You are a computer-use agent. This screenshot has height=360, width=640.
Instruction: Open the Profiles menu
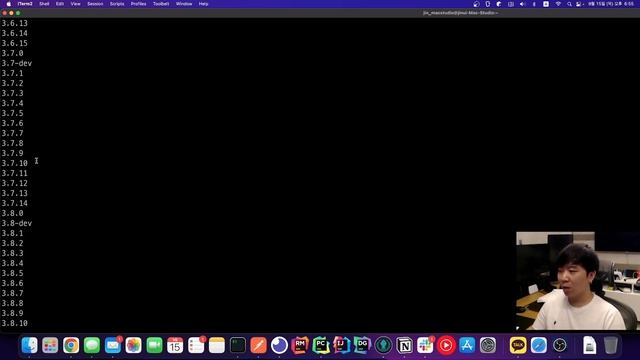(138, 4)
